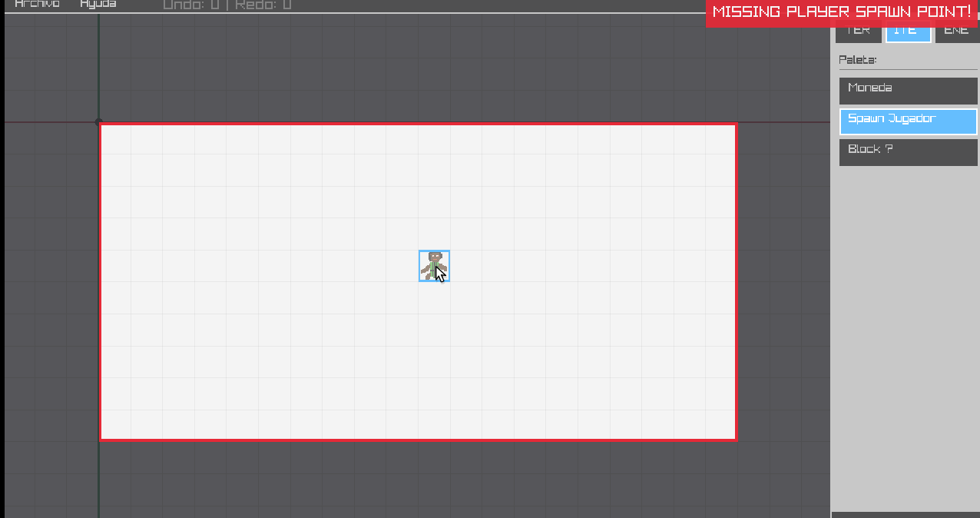Switch to the ITE palette tab
Screen dimensions: 980x518
pos(908,32)
